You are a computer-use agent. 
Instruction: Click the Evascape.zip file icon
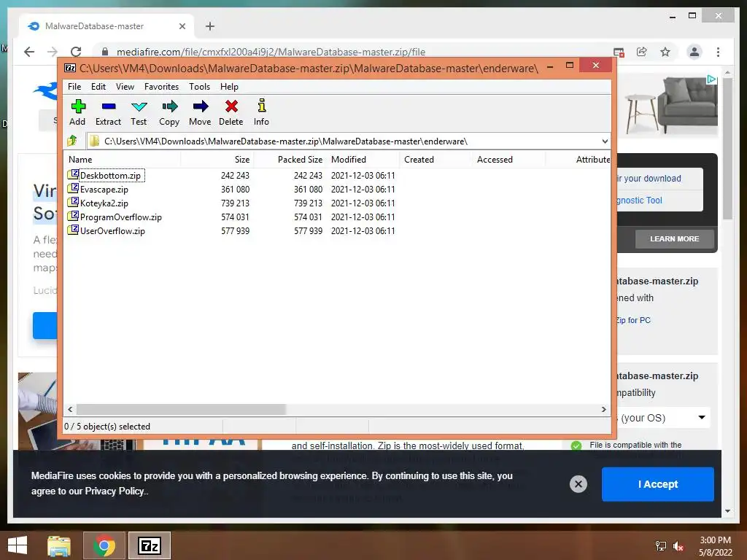click(x=73, y=188)
